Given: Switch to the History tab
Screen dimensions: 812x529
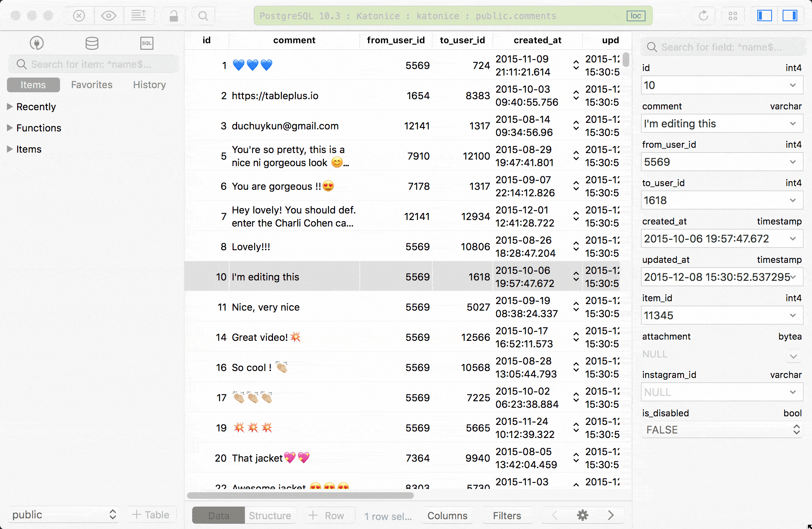Looking at the screenshot, I should point(149,85).
